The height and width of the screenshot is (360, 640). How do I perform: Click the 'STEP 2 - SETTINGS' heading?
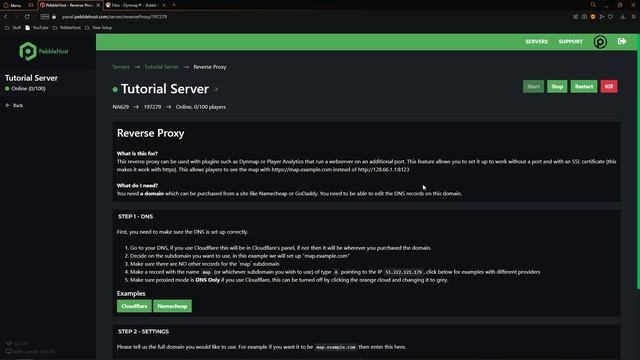point(143,331)
